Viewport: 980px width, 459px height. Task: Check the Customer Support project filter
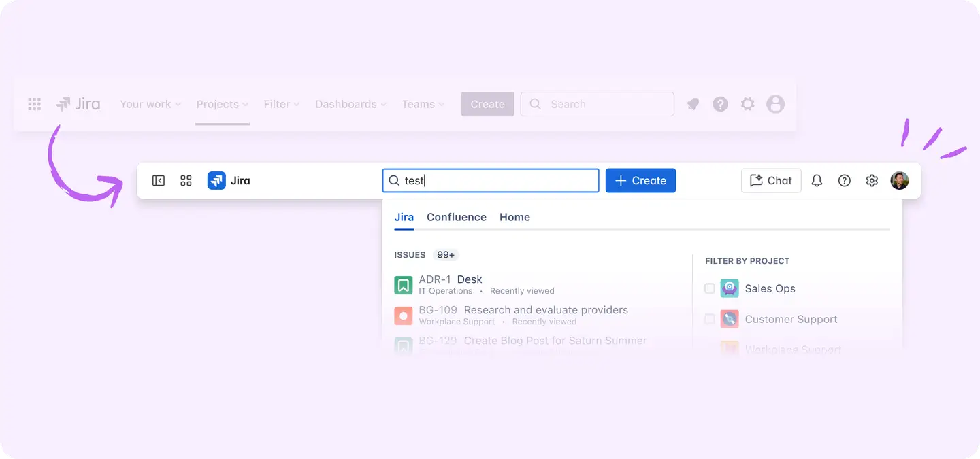point(709,319)
